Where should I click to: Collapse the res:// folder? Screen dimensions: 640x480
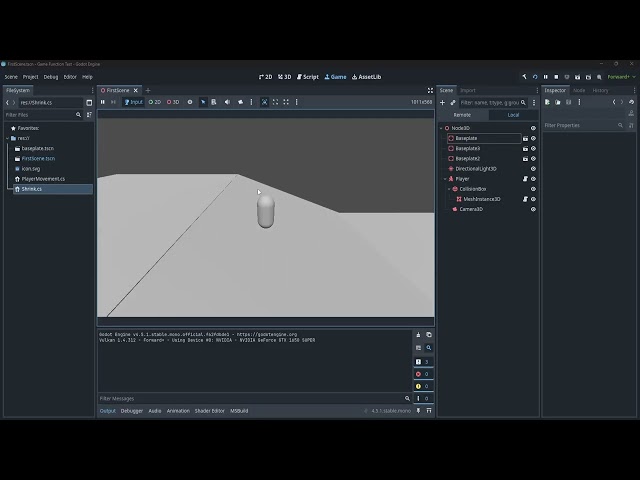[8, 138]
